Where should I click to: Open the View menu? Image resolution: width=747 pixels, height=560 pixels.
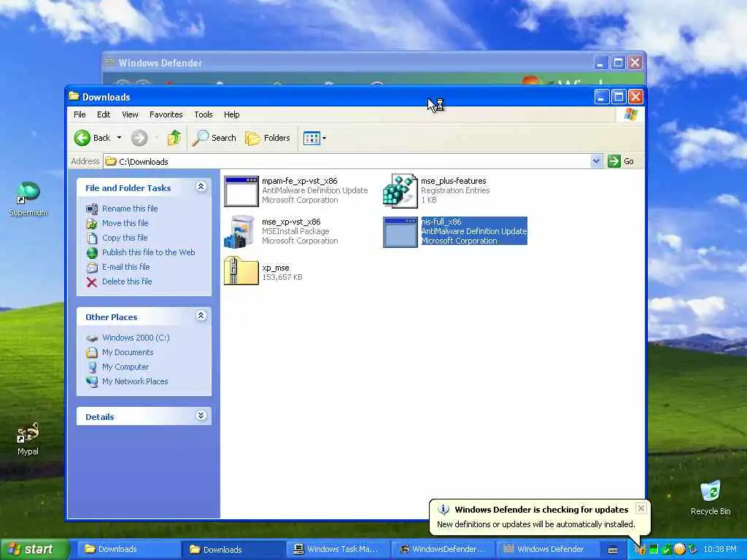130,114
